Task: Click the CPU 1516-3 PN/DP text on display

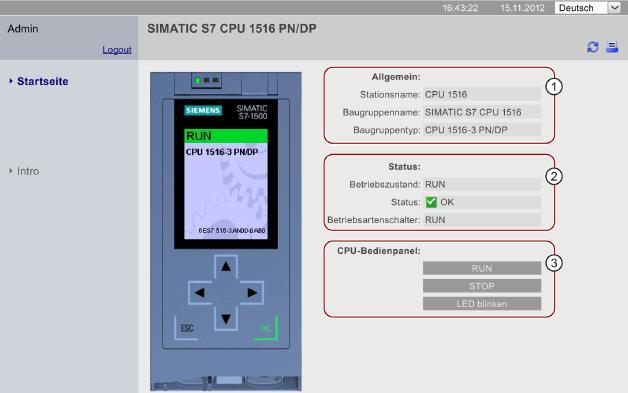Action: pos(222,152)
